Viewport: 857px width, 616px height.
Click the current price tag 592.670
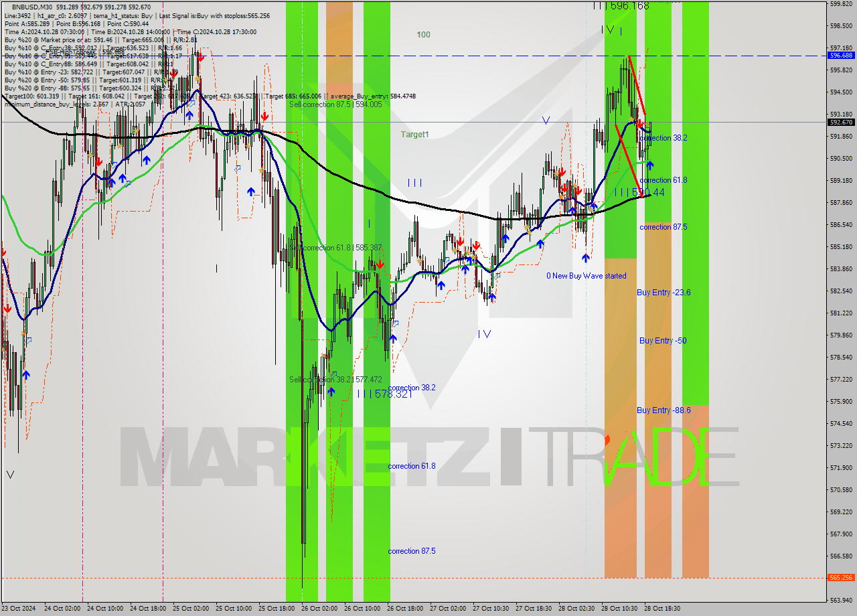click(x=841, y=123)
